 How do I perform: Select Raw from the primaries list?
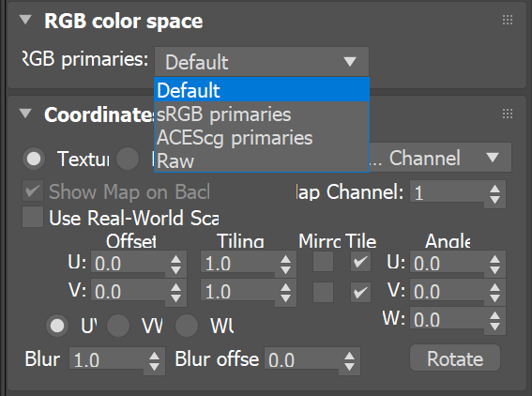262,160
